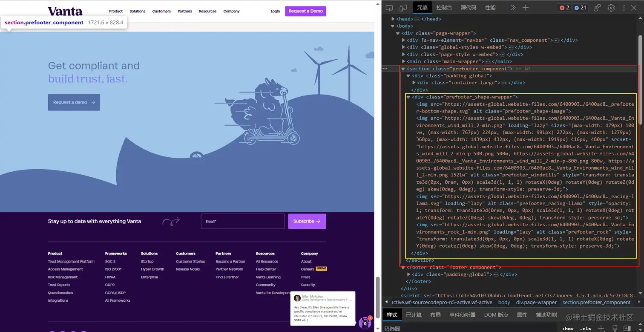The image size is (644, 332).
Task: Open the Customers nav menu
Action: pyautogui.click(x=161, y=11)
